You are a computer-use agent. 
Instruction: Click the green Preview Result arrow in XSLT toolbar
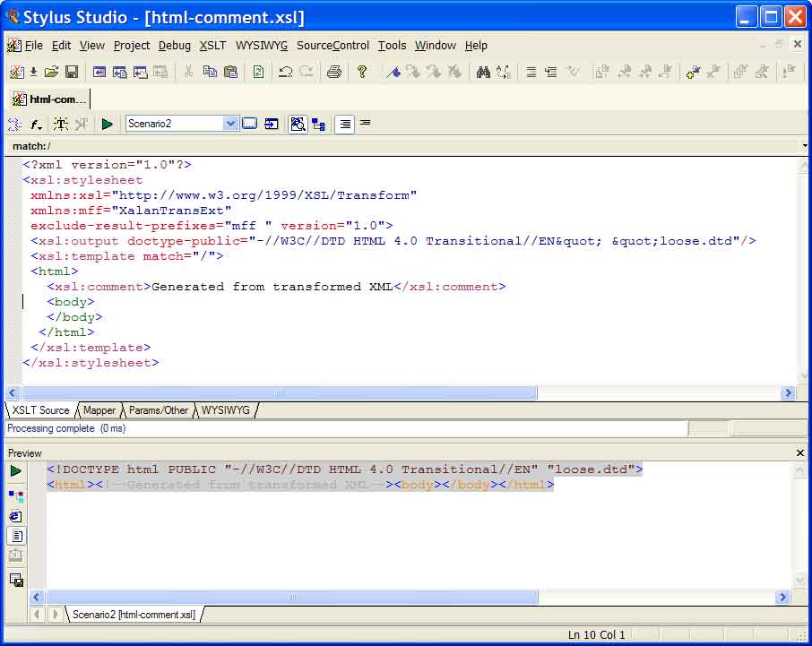point(108,124)
